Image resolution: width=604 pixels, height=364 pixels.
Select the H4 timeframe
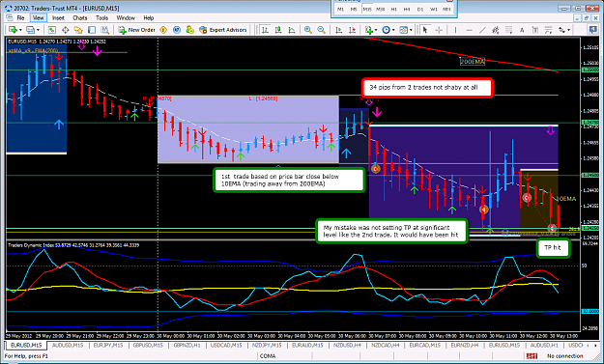pyautogui.click(x=407, y=9)
